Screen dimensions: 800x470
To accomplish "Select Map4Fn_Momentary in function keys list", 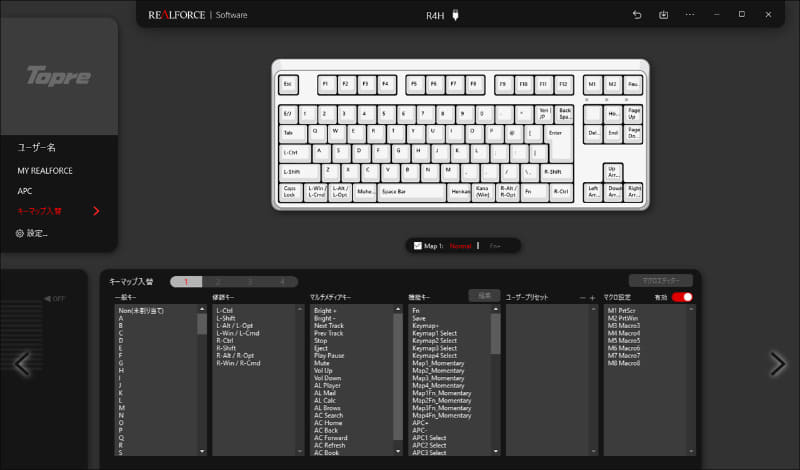I will (x=441, y=415).
